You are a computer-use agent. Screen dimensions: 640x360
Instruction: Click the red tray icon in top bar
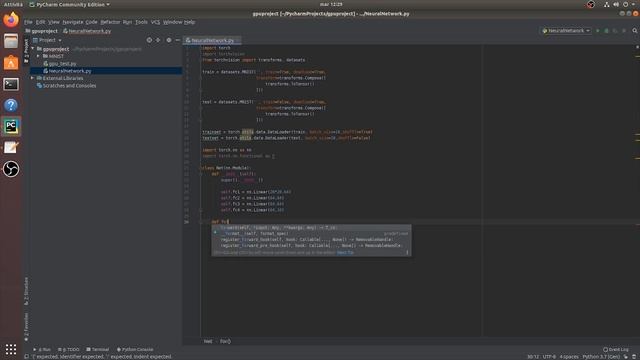tap(591, 4)
